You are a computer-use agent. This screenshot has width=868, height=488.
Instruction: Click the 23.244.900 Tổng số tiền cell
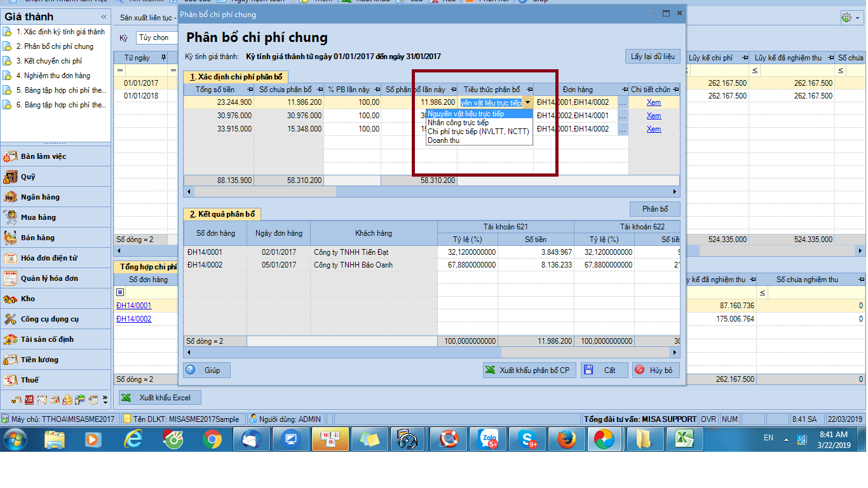[219, 102]
